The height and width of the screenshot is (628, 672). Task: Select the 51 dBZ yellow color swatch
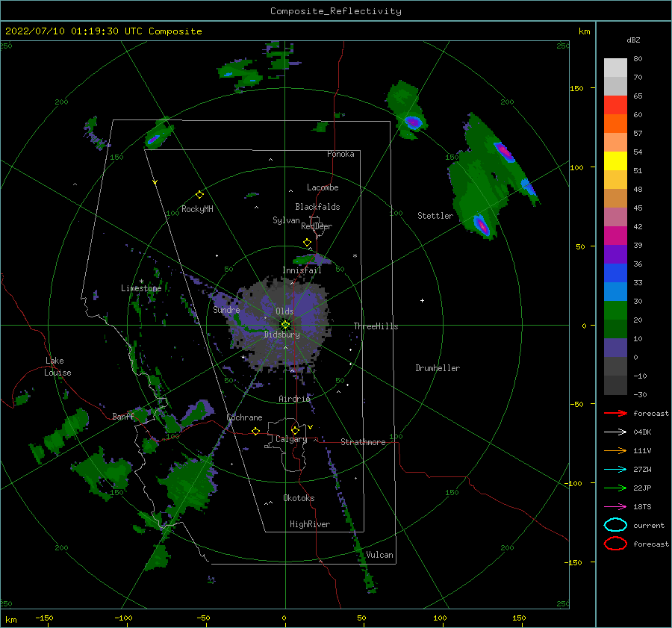click(615, 161)
